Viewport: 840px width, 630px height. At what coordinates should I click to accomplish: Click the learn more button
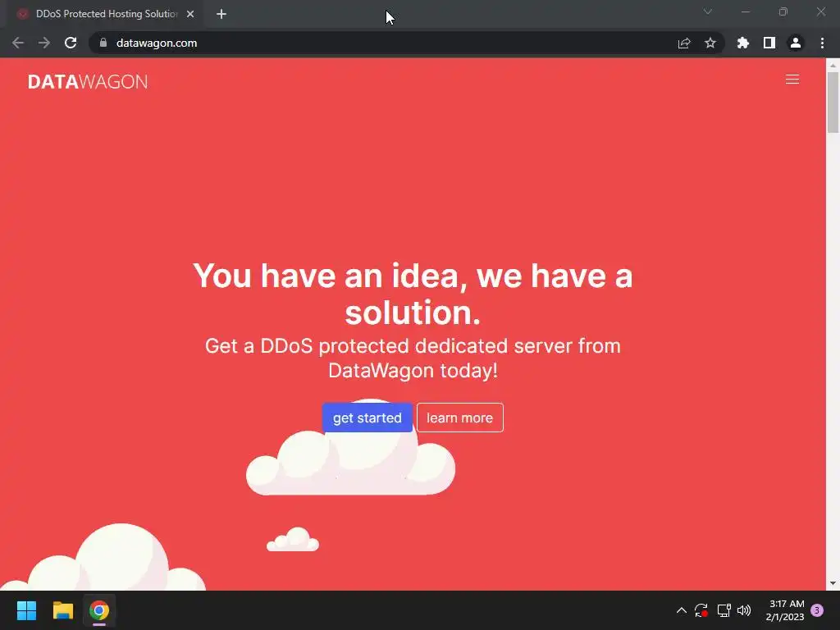(459, 418)
